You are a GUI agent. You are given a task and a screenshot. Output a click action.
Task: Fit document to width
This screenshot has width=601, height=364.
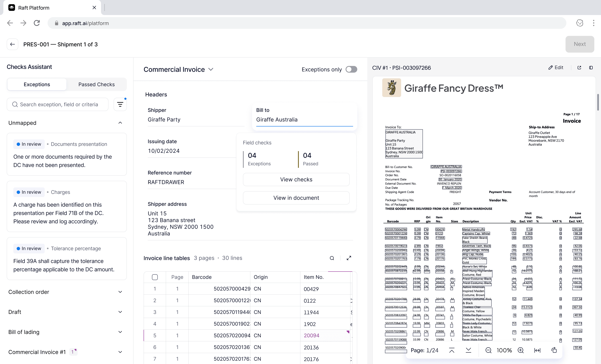coord(537,350)
